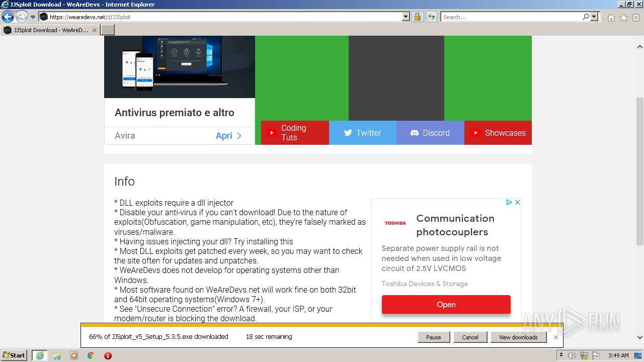Open the Tools gear icon
The height and width of the screenshot is (362, 644).
(636, 18)
